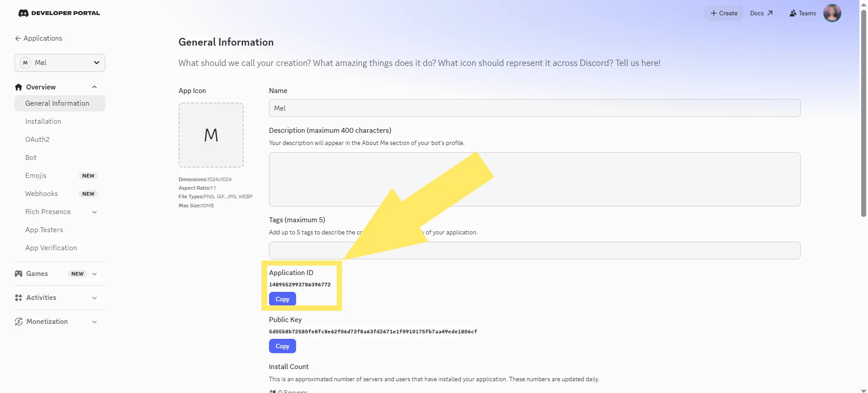Click the Discord Developer Portal logo
The width and height of the screenshot is (868, 393).
tap(59, 13)
